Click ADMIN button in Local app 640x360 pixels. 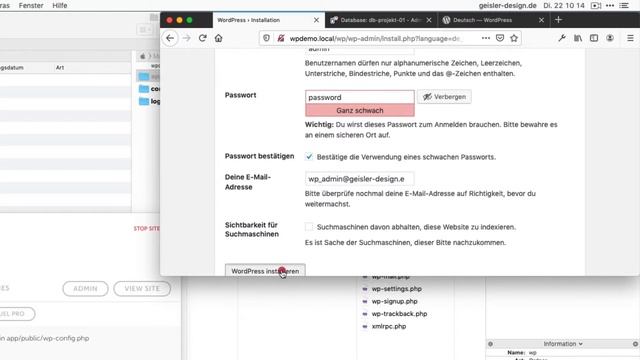[85, 289]
